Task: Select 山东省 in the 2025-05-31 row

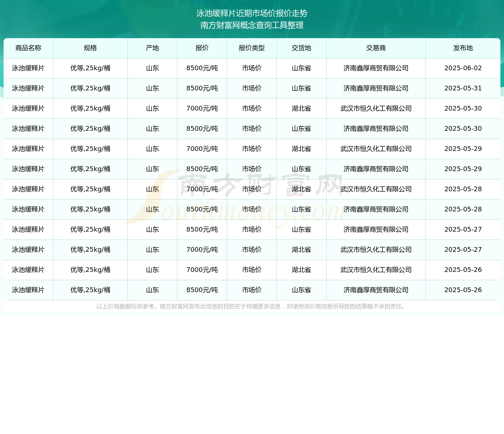Action: [x=301, y=88]
